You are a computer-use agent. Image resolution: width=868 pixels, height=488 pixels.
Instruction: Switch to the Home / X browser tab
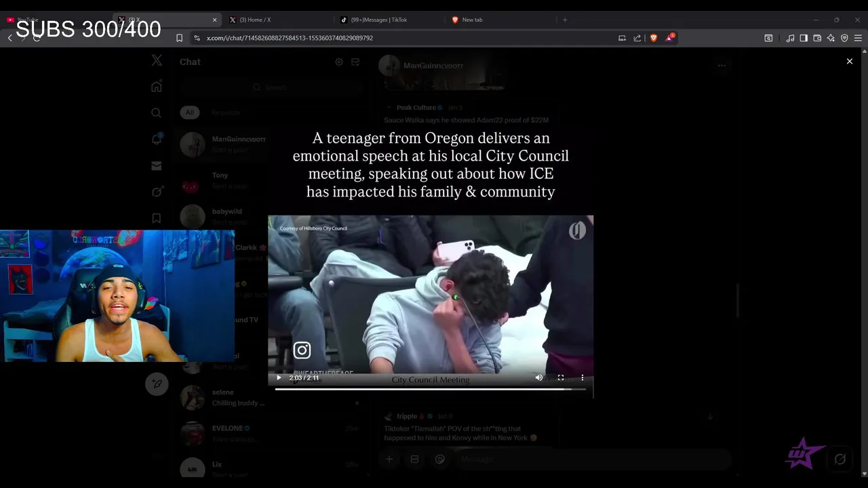pos(278,20)
